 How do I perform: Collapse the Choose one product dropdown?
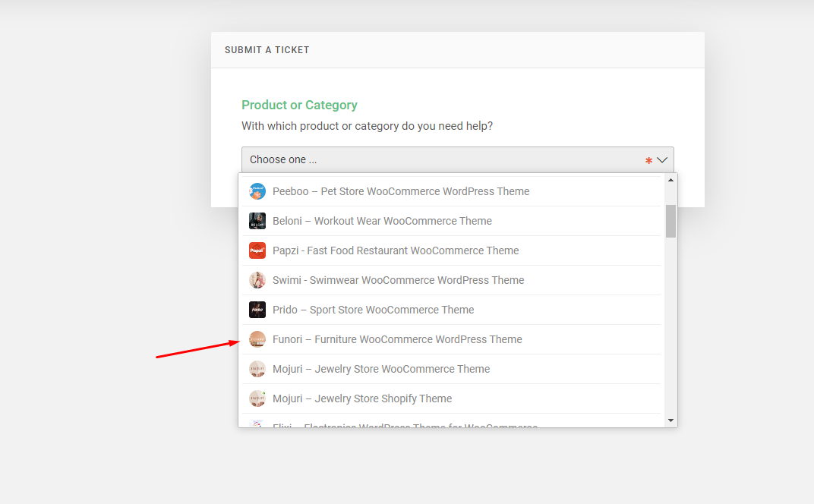457,160
